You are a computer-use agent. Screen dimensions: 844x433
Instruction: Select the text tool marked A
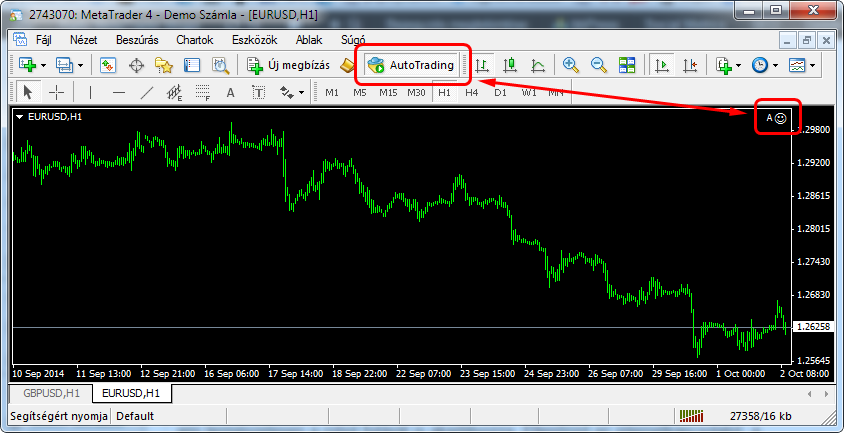point(230,93)
